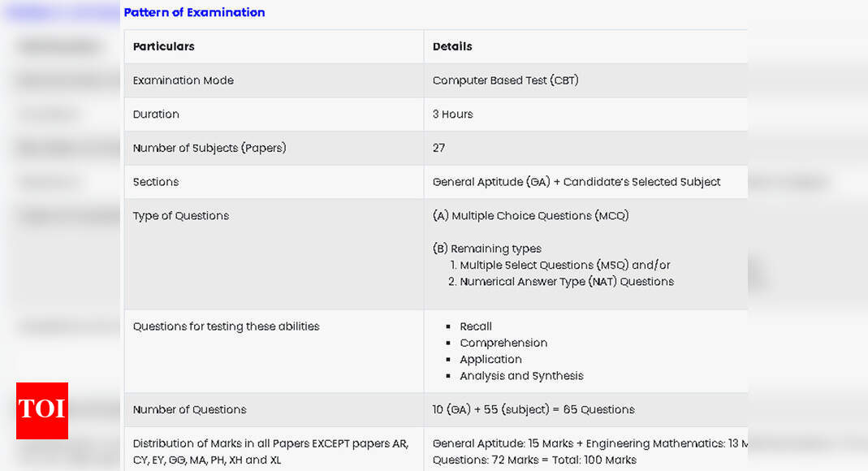Click the TOI logo icon
868x471 pixels.
pos(42,410)
